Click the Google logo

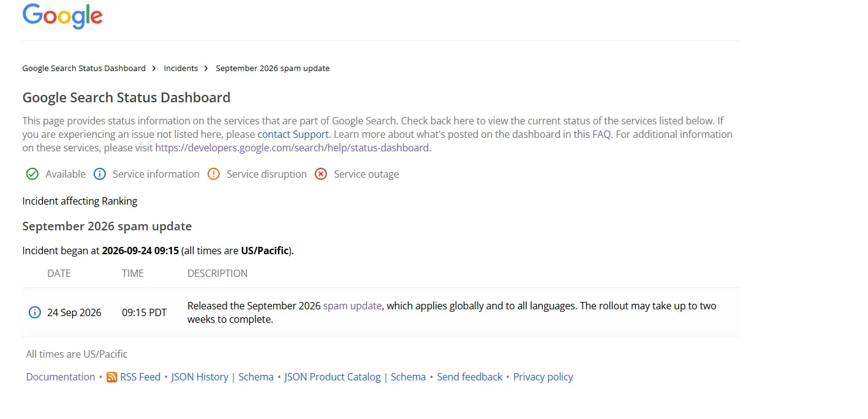(x=62, y=17)
